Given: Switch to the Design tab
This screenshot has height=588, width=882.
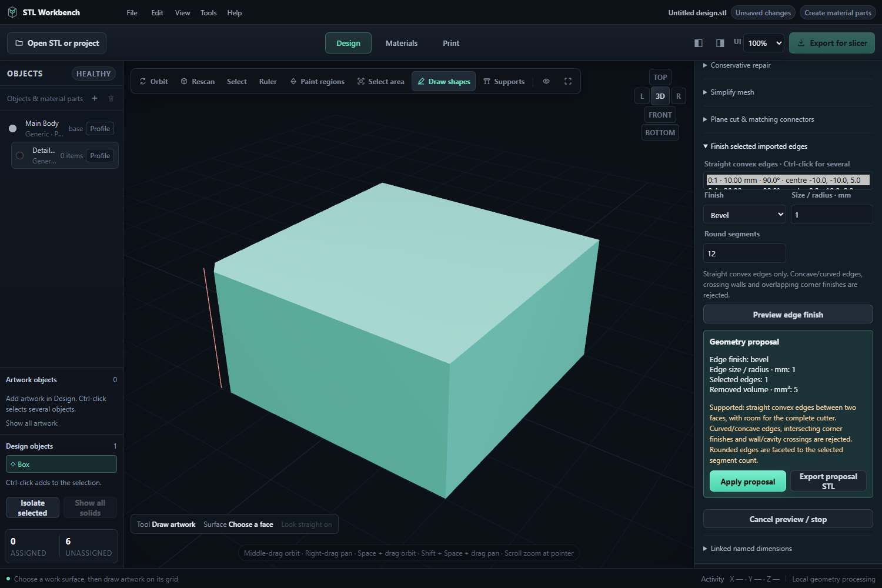Looking at the screenshot, I should tap(348, 43).
